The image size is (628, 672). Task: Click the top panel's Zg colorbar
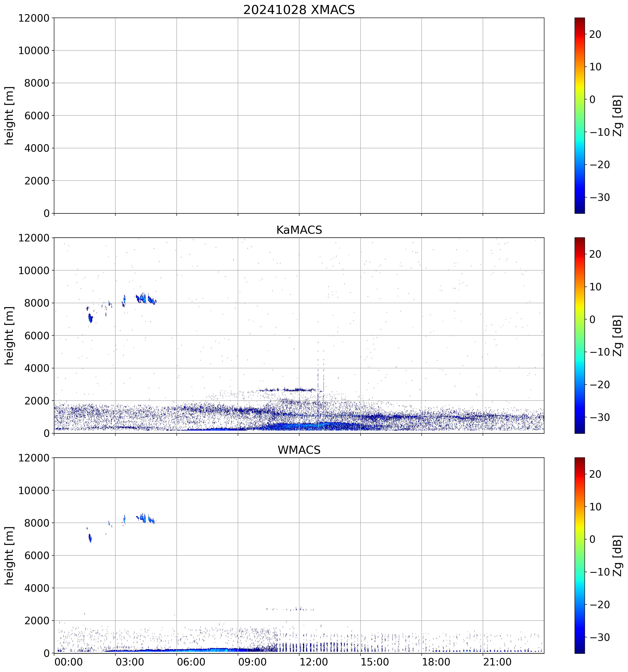(579, 115)
